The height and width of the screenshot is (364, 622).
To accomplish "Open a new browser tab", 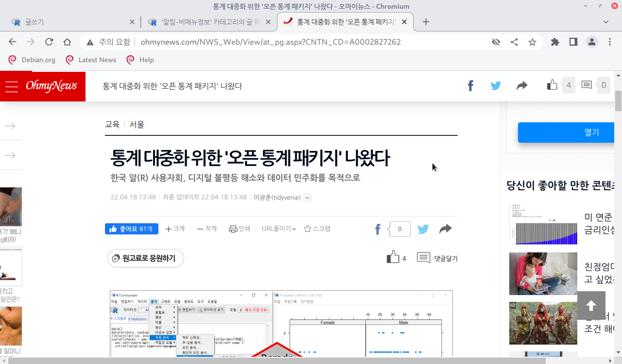I will tap(426, 22).
